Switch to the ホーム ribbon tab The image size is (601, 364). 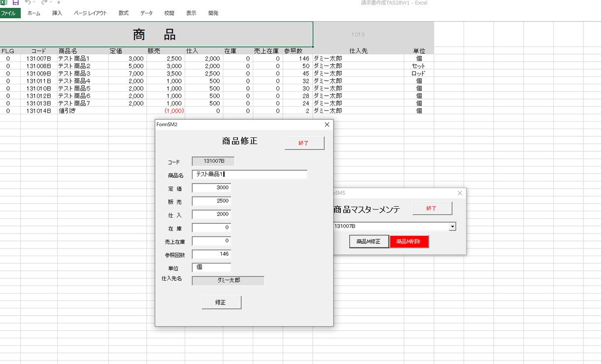coord(34,13)
